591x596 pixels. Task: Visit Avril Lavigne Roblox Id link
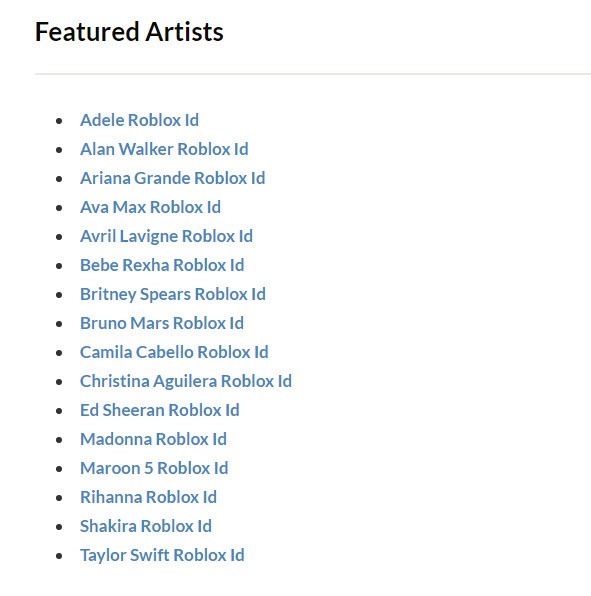[166, 236]
